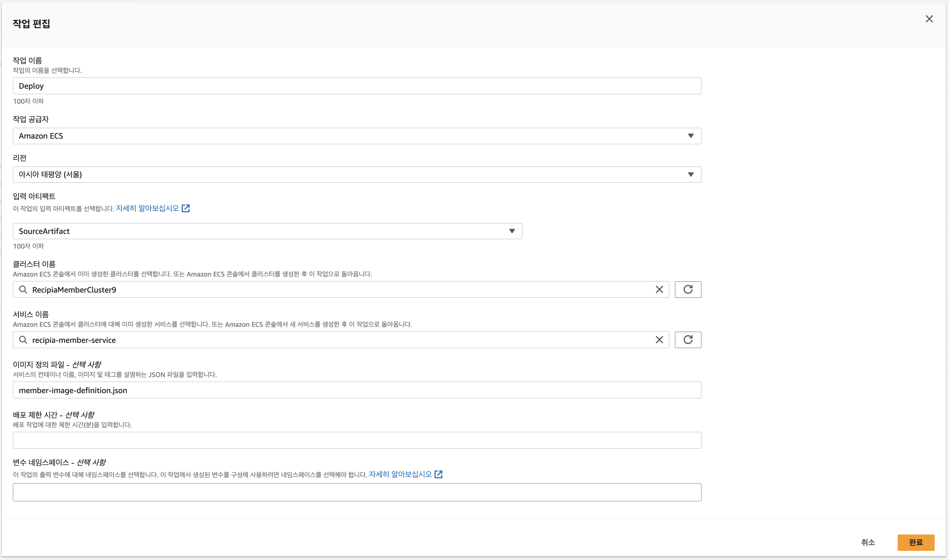The height and width of the screenshot is (560, 949).
Task: Open external link icon near 입력 아티팩트
Action: pos(186,208)
